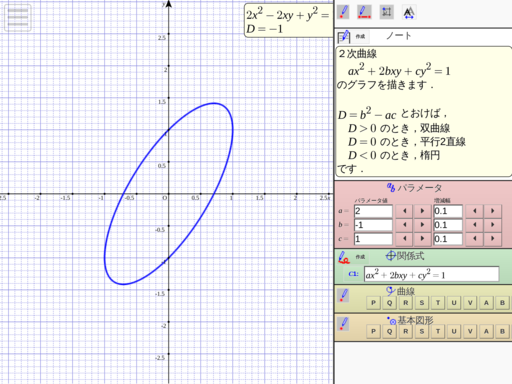
Task: Click the parameter a value field
Action: (x=373, y=211)
